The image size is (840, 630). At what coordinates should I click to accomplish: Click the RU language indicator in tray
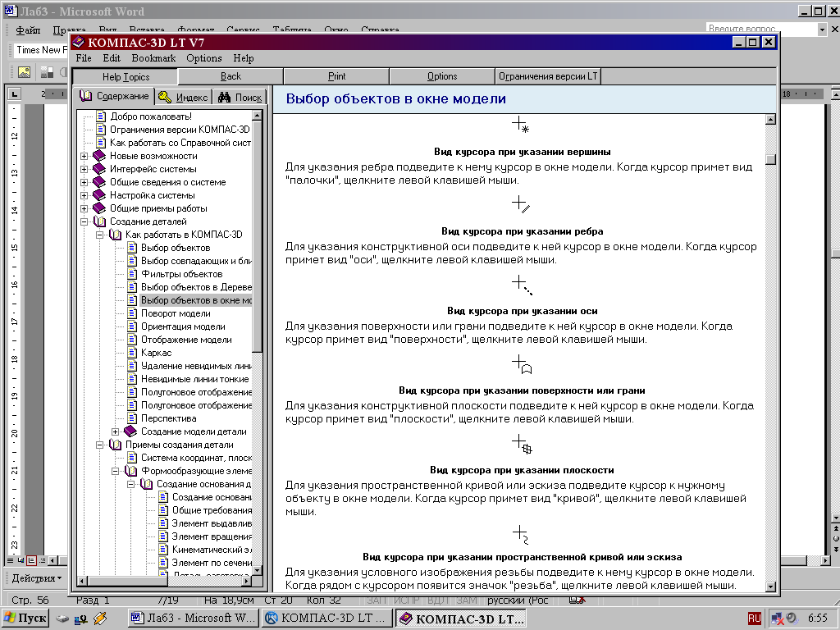755,619
